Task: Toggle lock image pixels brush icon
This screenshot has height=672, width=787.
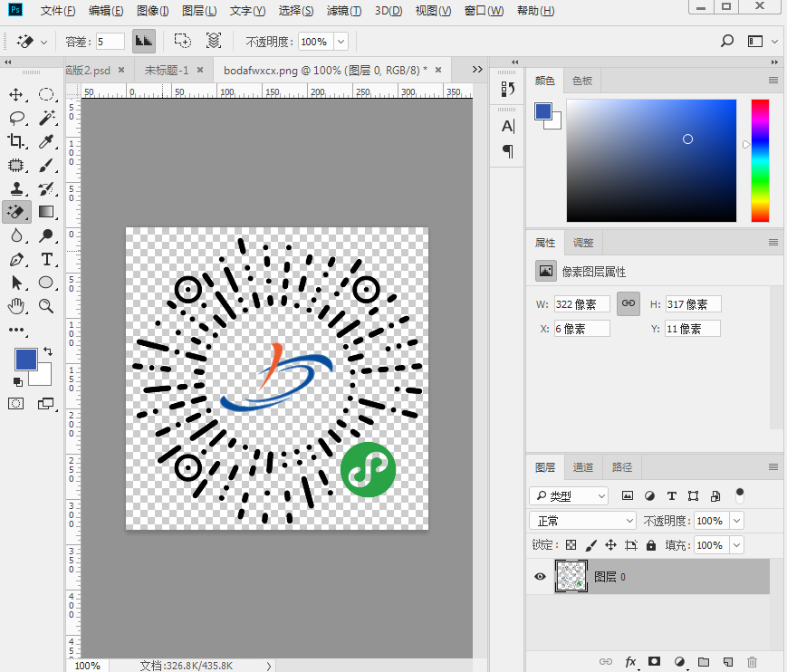Action: [591, 545]
